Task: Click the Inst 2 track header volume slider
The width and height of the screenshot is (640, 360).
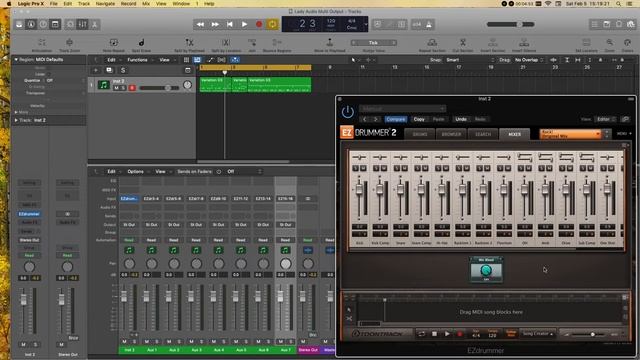Action: coord(160,88)
